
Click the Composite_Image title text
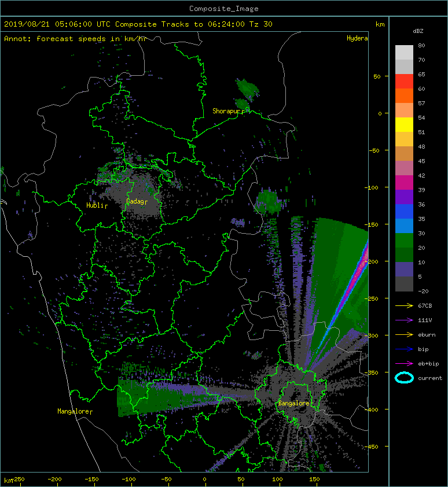point(224,9)
